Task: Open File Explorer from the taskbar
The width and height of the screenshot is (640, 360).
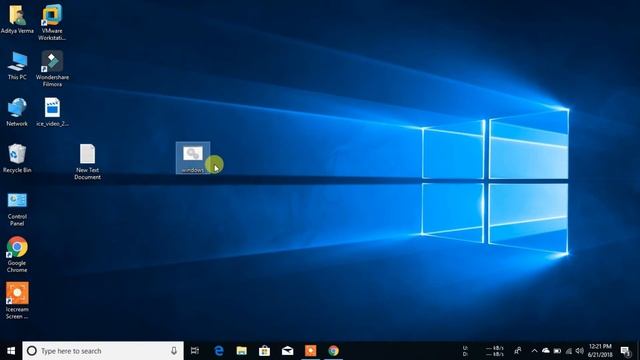Action: coord(242,351)
